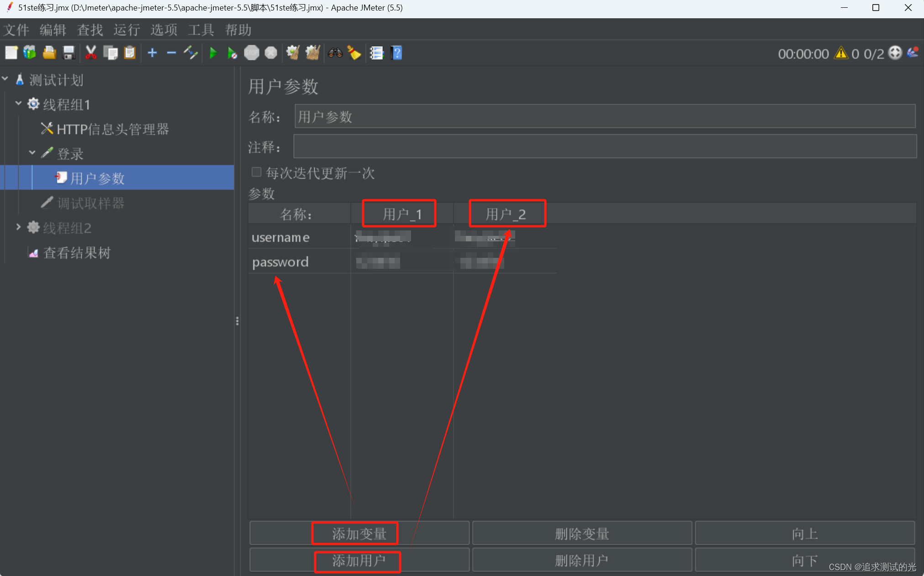924x576 pixels.
Task: Click the Toggle enable/disable icon
Action: [x=190, y=53]
